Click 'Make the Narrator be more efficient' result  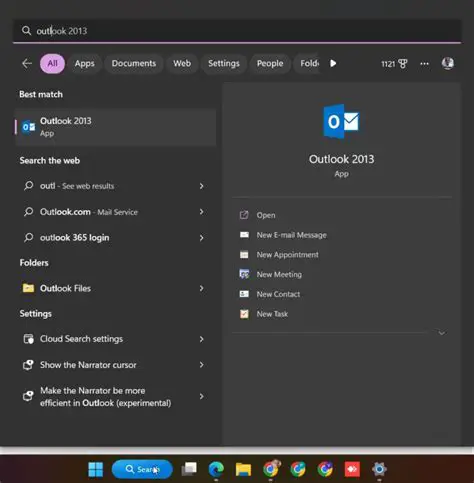[x=115, y=396]
